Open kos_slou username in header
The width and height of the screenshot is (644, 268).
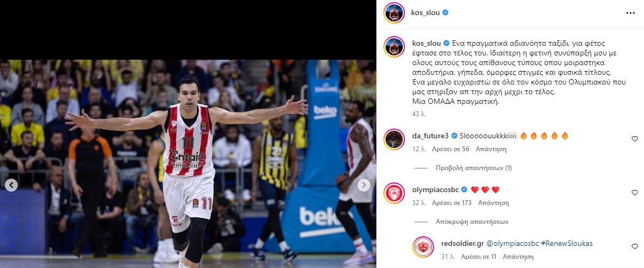pos(425,13)
